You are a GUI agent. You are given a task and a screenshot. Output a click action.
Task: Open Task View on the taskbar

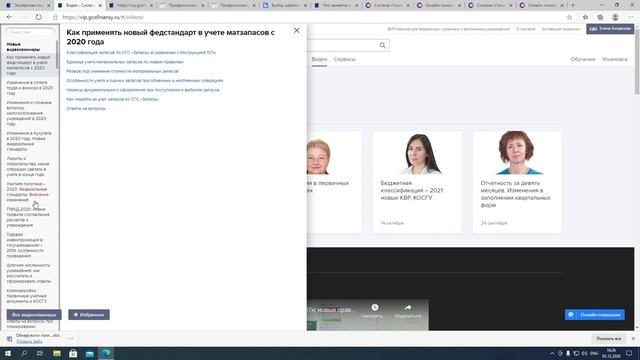40,353
